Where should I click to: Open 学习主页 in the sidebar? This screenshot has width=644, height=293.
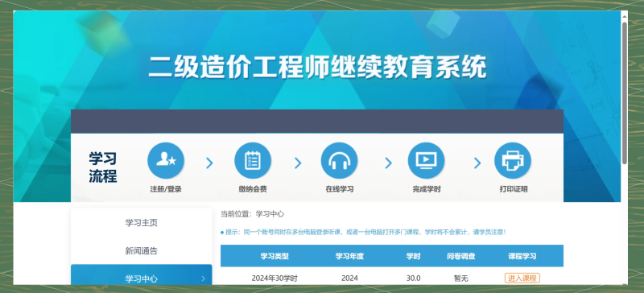pos(142,223)
